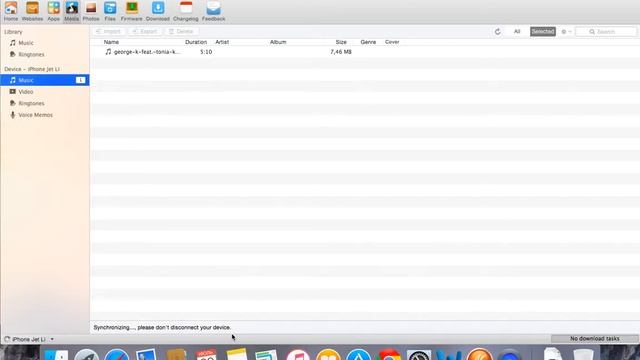Click the 7,46 MB size value
Viewport: 640px width, 360px height.
point(341,52)
